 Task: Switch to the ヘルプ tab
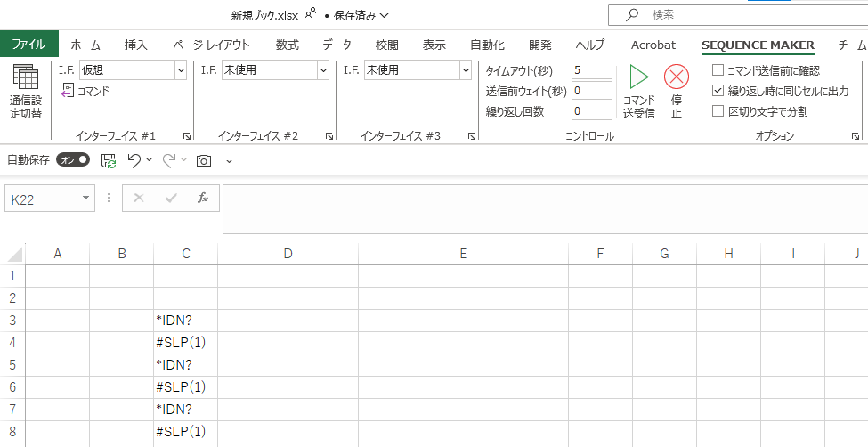(590, 45)
